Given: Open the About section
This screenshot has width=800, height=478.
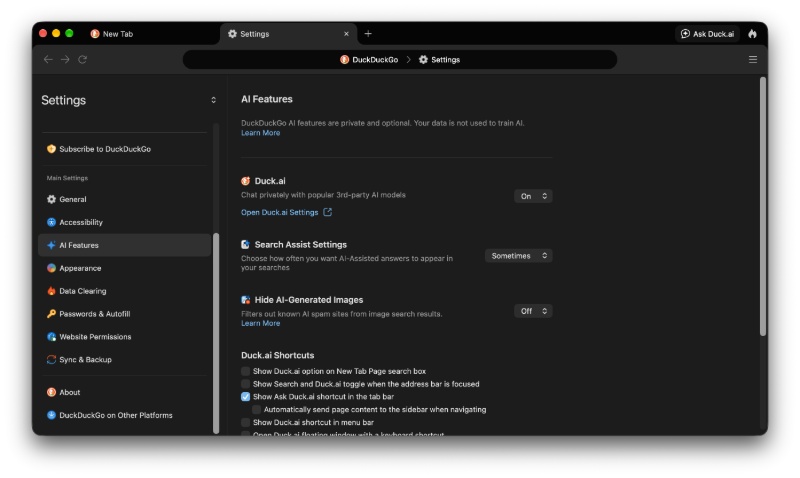Looking at the screenshot, I should pos(124,392).
